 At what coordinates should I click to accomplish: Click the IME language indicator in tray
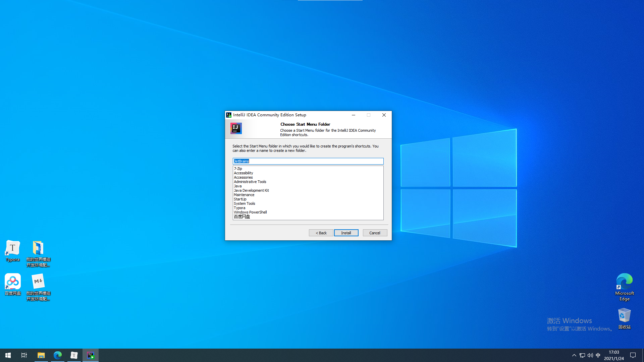598,355
